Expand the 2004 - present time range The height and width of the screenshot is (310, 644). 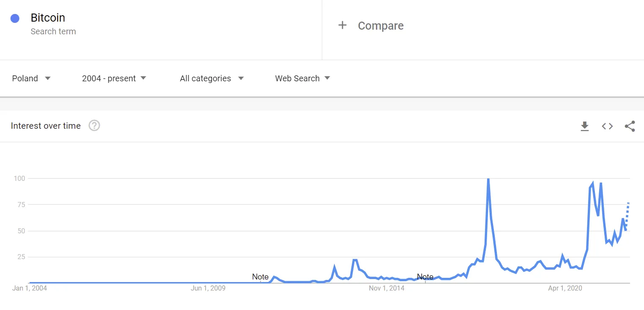(x=114, y=78)
